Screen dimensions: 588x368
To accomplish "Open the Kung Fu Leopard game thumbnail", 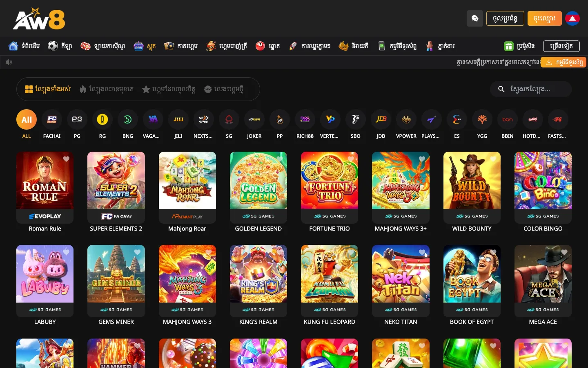I will point(330,274).
